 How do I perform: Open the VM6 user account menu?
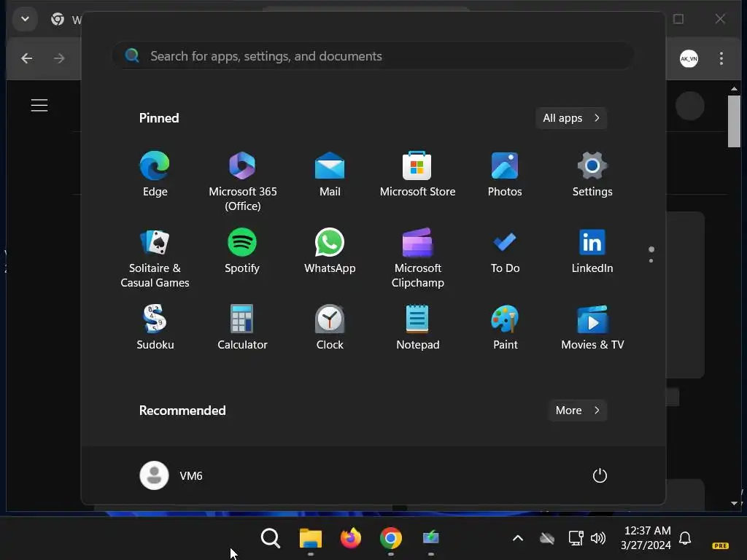[171, 475]
